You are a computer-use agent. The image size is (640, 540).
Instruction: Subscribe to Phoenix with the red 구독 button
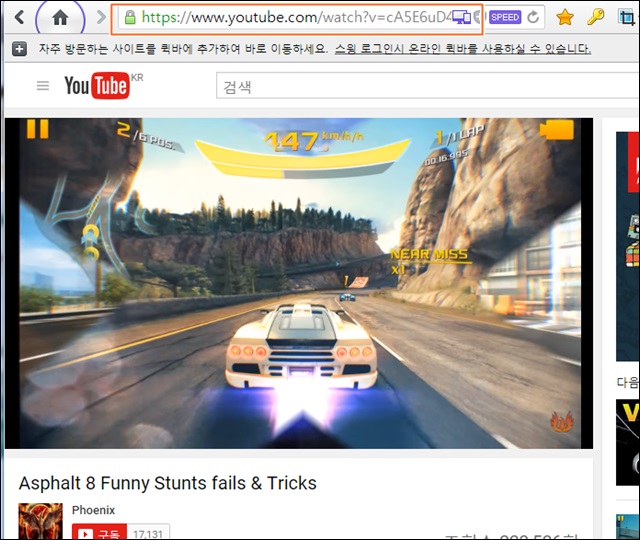[x=99, y=532]
